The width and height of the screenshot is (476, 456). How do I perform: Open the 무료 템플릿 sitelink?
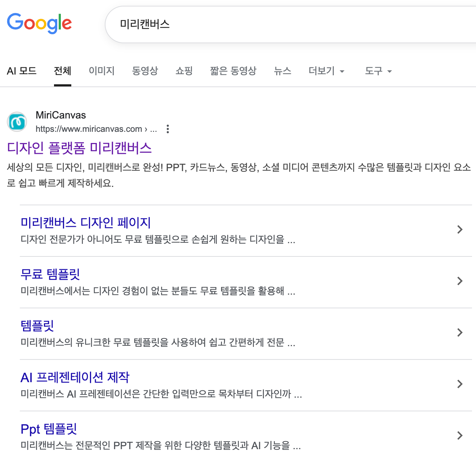(x=50, y=274)
